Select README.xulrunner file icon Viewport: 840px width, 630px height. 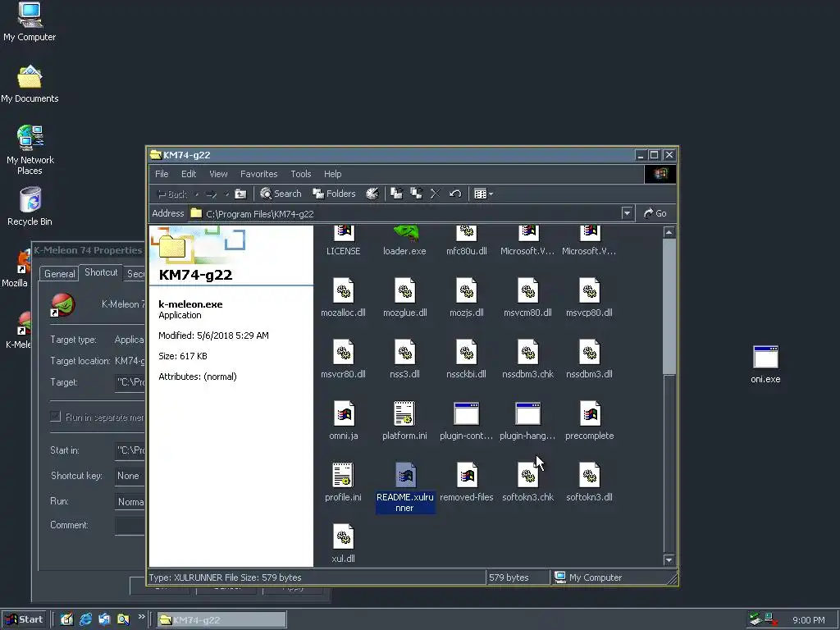coord(405,476)
